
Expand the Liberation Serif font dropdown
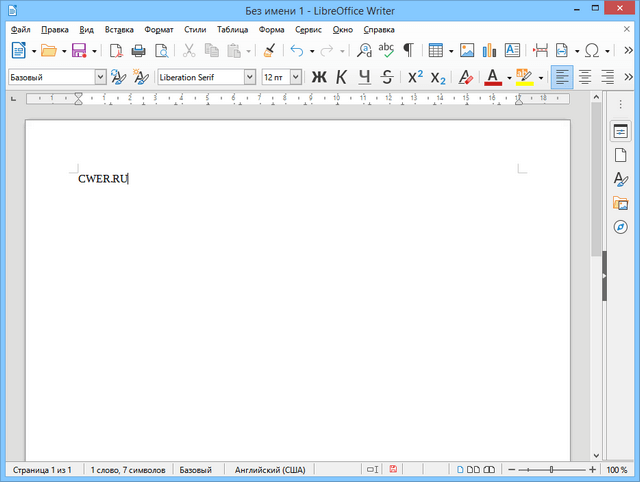click(x=250, y=77)
